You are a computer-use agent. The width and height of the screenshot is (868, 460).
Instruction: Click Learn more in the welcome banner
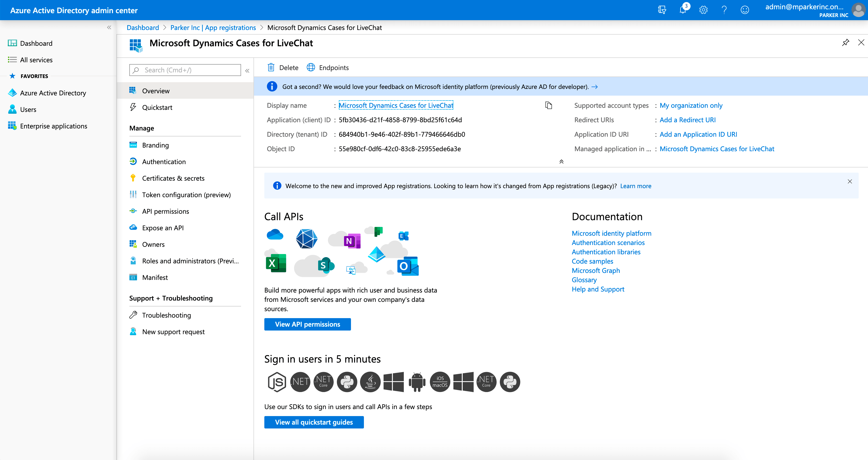(x=635, y=186)
